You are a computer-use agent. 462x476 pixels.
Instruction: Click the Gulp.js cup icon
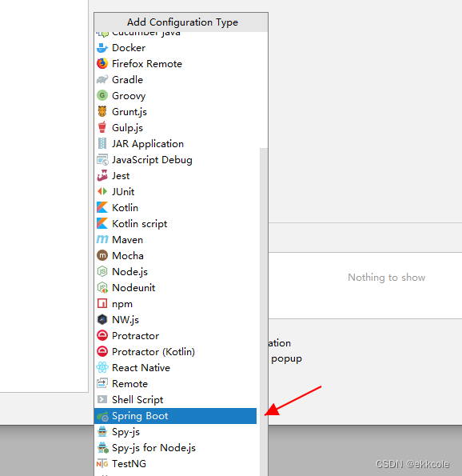tap(102, 127)
